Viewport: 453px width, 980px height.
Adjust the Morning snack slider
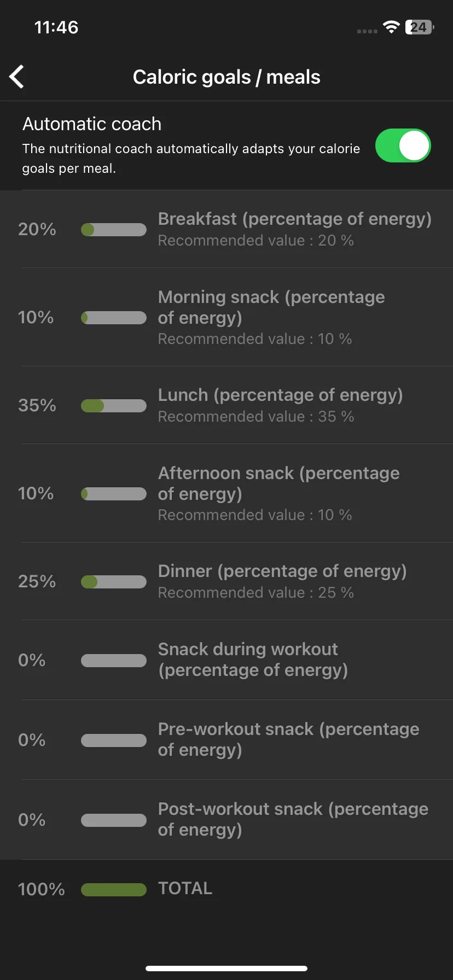click(x=114, y=318)
